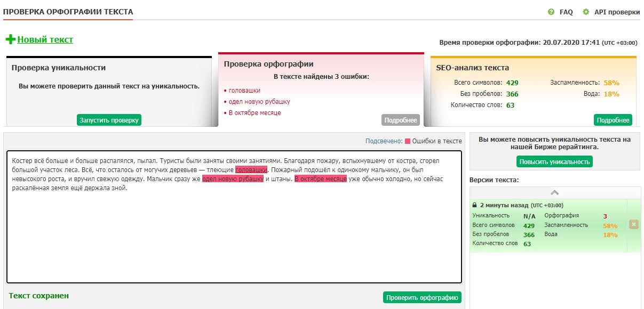Open the Новый текст link
The height and width of the screenshot is (309, 644).
[45, 39]
